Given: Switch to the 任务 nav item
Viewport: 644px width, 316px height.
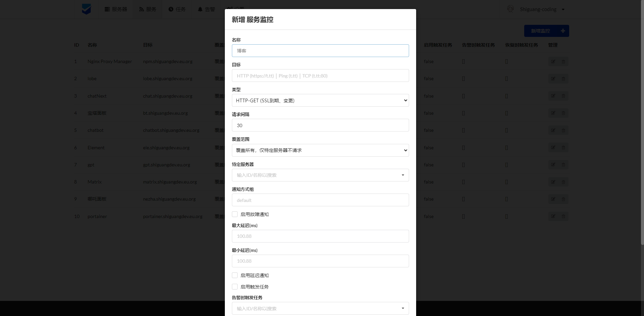Looking at the screenshot, I should coord(177,9).
